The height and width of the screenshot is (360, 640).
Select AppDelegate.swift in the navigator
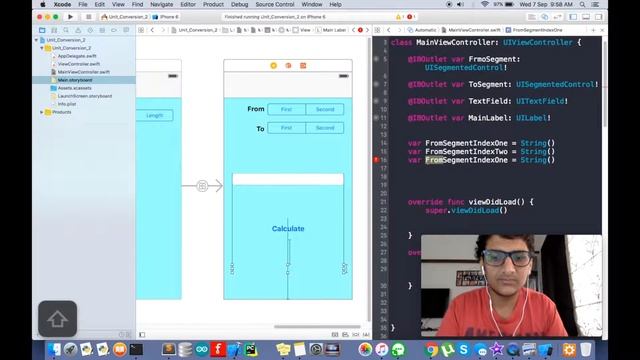point(77,56)
